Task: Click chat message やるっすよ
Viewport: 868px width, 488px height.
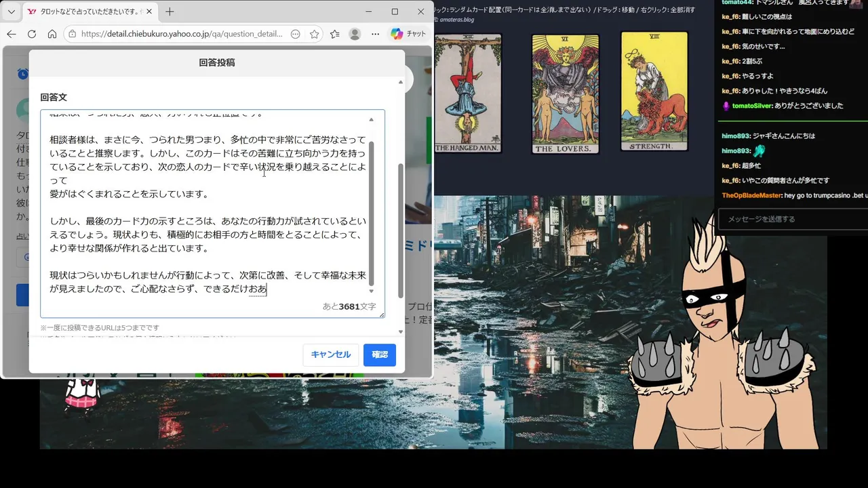Action: pyautogui.click(x=758, y=76)
